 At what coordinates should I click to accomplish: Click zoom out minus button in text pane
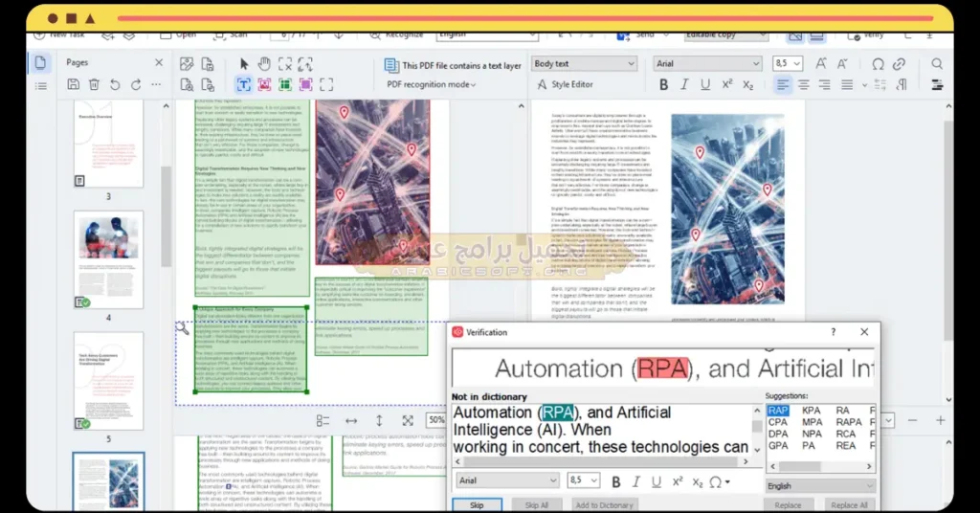(912, 420)
